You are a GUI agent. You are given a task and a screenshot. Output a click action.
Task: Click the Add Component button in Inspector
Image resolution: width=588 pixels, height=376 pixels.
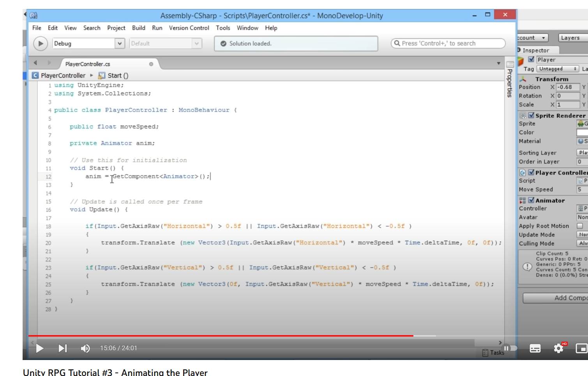tap(555, 298)
